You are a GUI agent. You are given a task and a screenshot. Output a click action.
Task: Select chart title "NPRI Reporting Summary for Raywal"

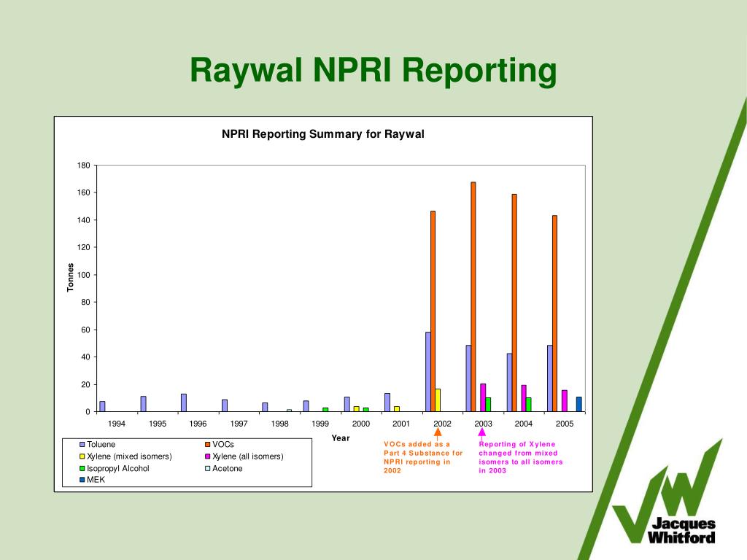pos(323,134)
